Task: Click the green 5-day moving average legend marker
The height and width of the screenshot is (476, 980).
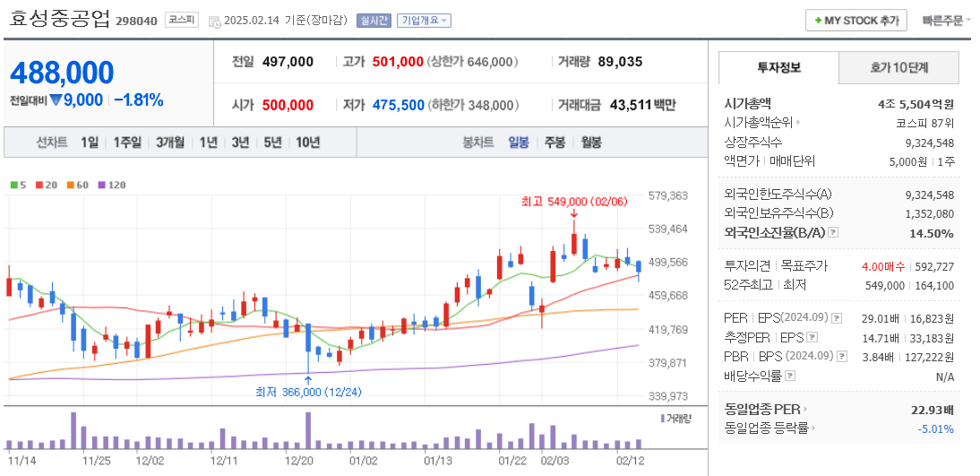Action: (x=14, y=186)
